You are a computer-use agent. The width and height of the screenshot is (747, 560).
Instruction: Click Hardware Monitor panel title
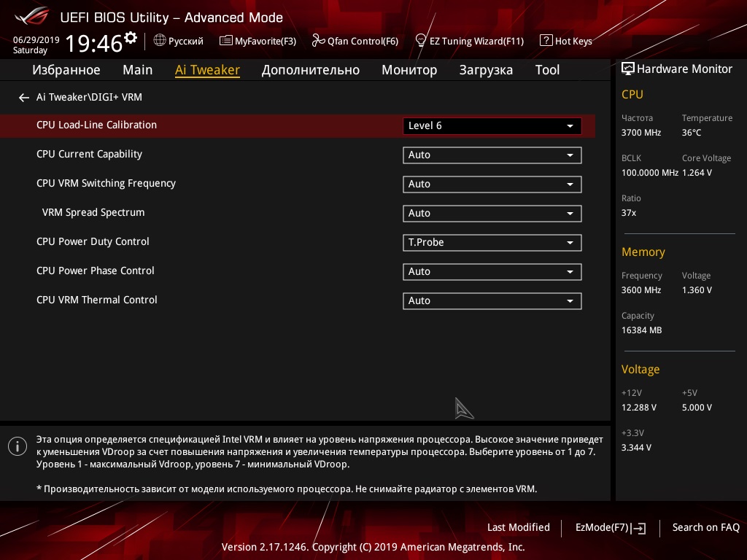coord(684,69)
